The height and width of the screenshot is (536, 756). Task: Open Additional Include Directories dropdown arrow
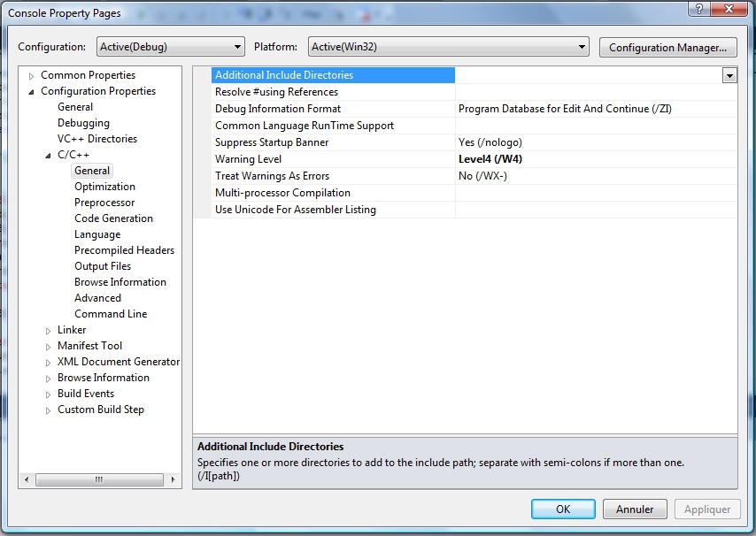[729, 76]
